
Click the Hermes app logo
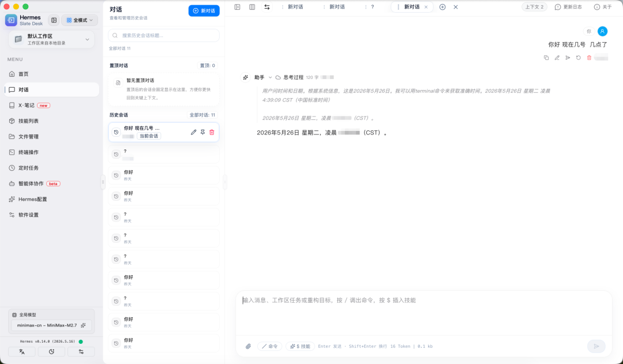coord(11,20)
